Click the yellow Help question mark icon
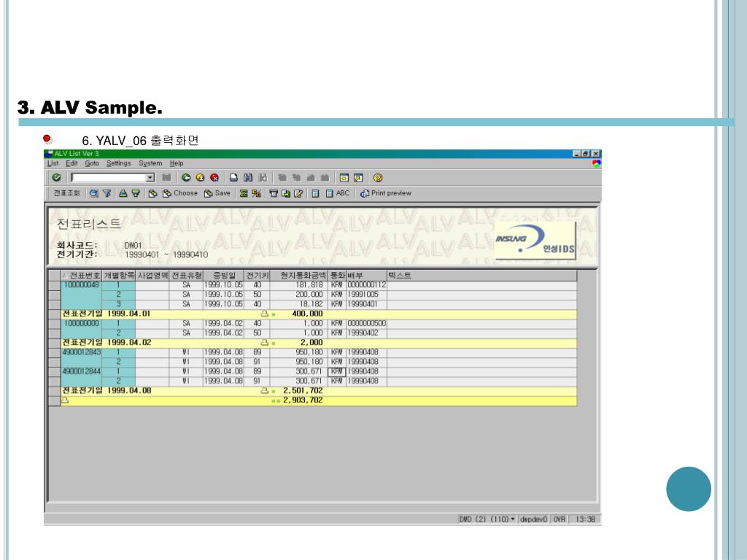The height and width of the screenshot is (560, 747). [x=378, y=178]
